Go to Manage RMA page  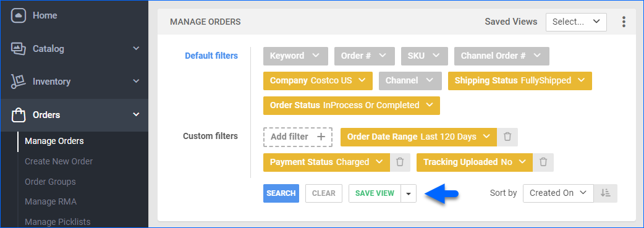pyautogui.click(x=51, y=201)
